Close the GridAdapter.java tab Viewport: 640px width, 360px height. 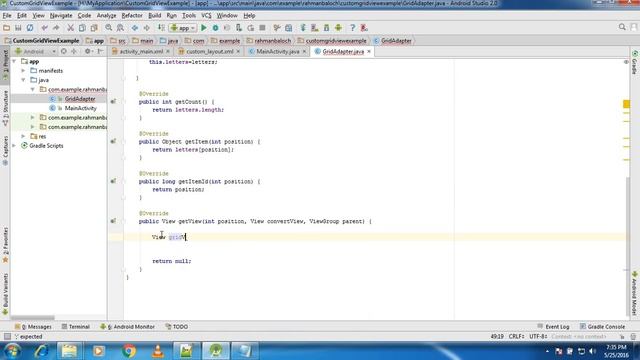(x=369, y=51)
